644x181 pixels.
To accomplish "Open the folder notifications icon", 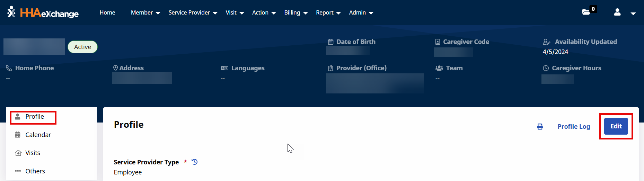I will [586, 12].
